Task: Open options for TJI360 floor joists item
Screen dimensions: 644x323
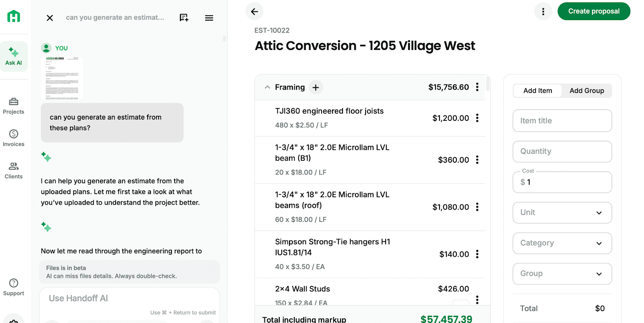Action: coord(477,118)
